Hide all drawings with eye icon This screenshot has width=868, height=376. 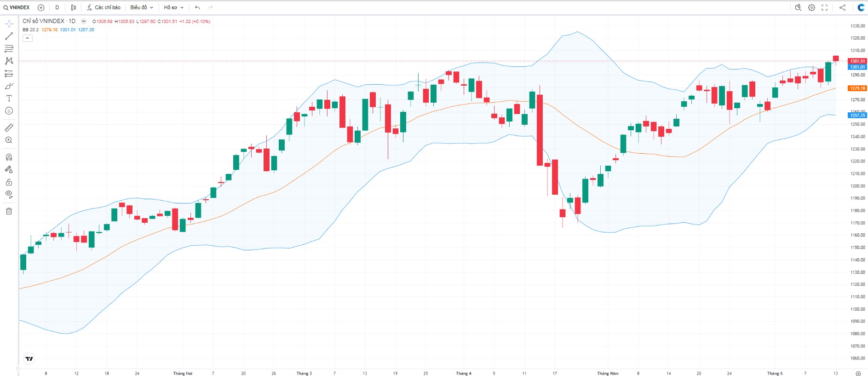pos(9,194)
